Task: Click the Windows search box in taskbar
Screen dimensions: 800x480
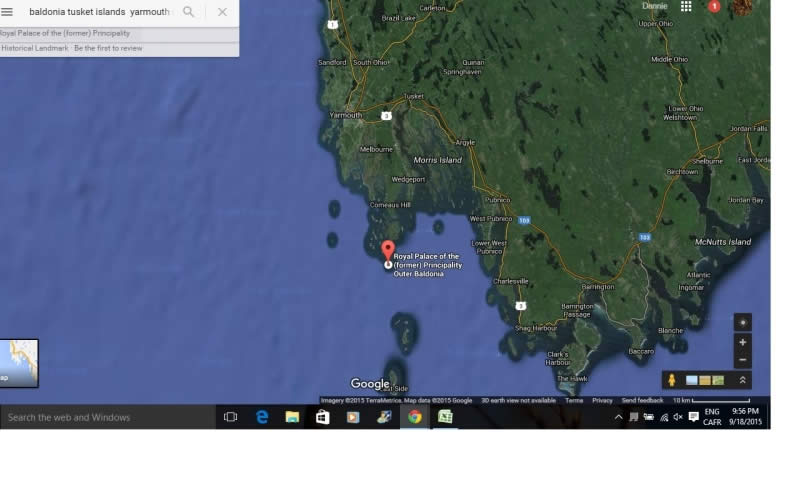Action: tap(108, 417)
